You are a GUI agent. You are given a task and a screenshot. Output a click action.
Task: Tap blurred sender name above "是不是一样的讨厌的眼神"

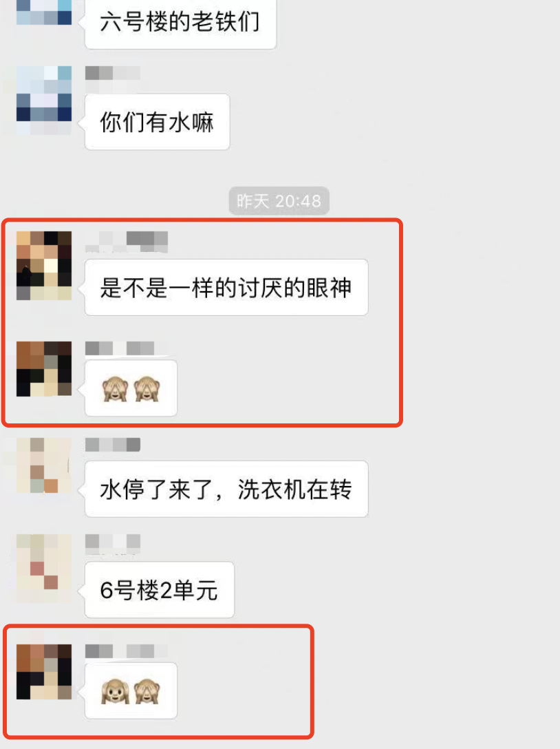pos(127,241)
